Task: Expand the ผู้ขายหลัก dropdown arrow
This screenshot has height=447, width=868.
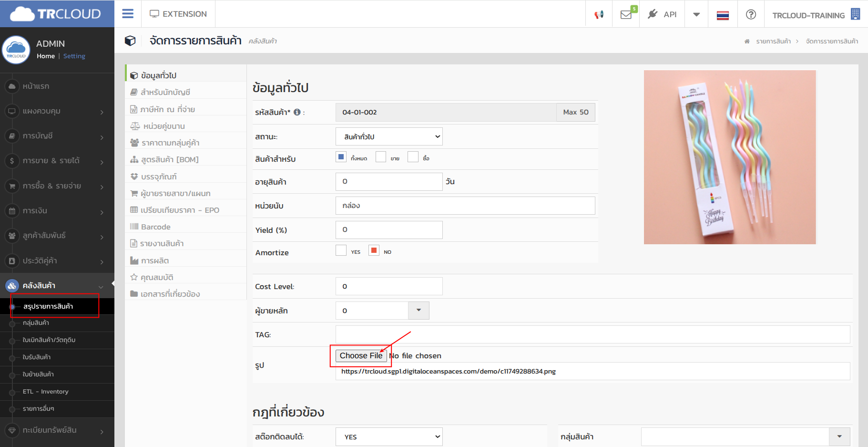Action: tap(419, 311)
